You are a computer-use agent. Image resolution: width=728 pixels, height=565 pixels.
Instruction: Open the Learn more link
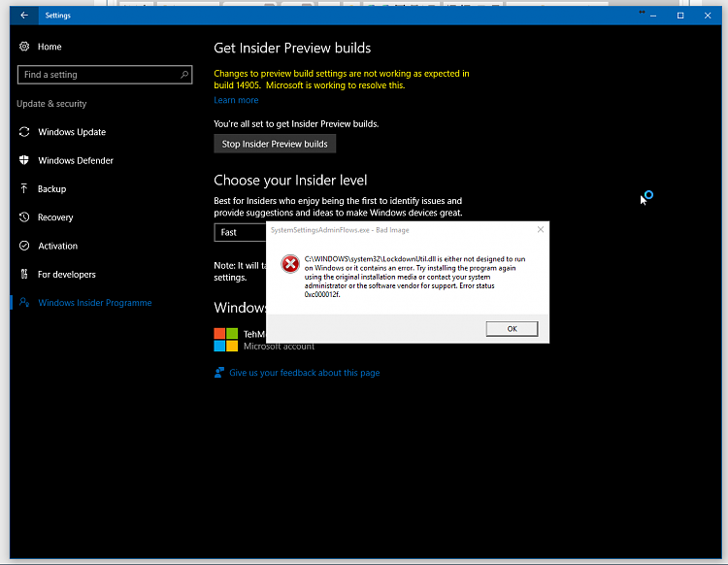[236, 100]
